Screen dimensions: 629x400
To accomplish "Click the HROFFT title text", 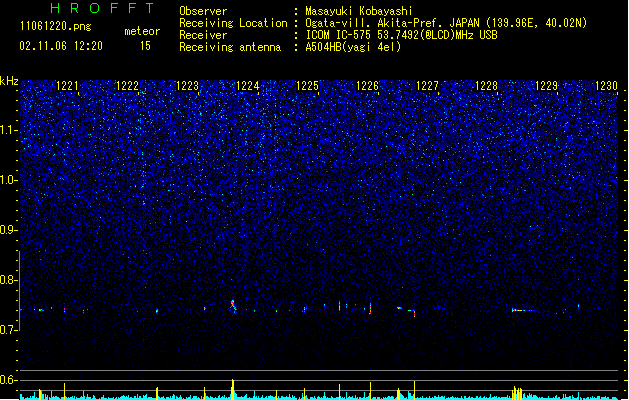I will click(x=102, y=8).
